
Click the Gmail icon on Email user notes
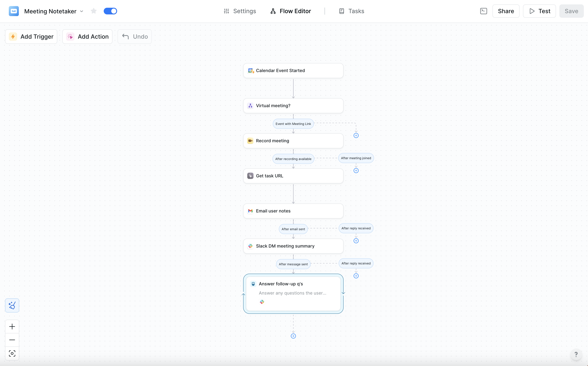point(250,211)
